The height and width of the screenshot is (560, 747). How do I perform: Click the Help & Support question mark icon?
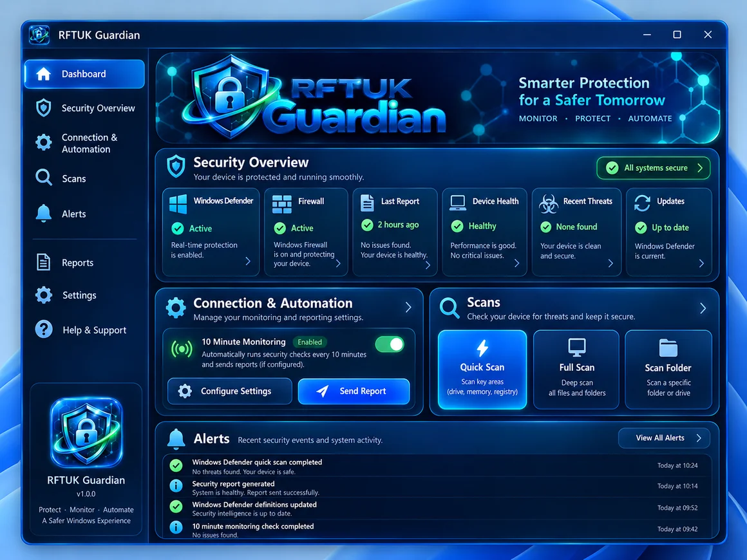pyautogui.click(x=44, y=330)
